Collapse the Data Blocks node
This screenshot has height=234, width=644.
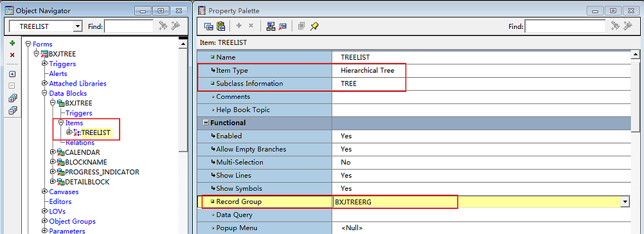click(x=44, y=93)
